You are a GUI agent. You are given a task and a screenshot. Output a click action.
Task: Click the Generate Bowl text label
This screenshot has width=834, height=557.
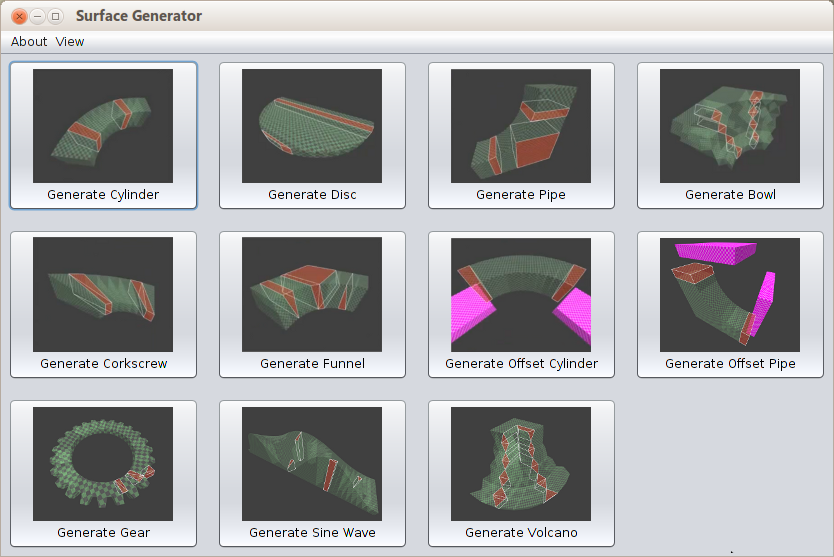(730, 195)
